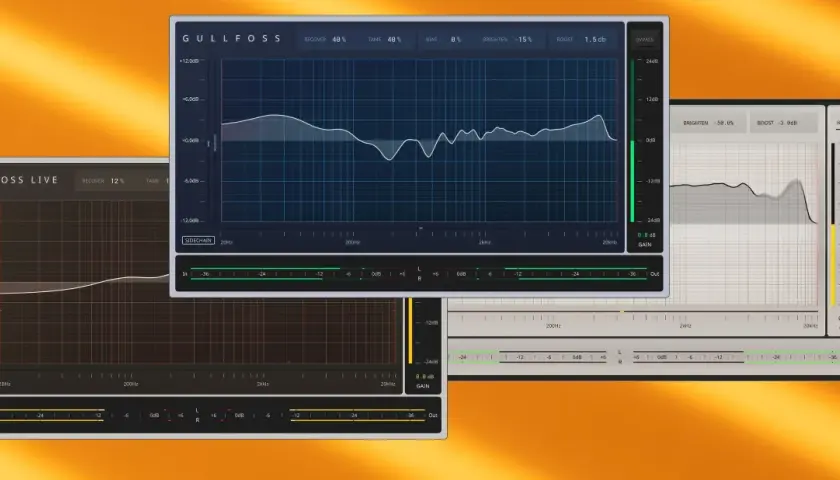Screen dimensions: 840x480
Task: Click the Bias 0% parameter in the blue Gullfoss window
Action: pos(444,40)
